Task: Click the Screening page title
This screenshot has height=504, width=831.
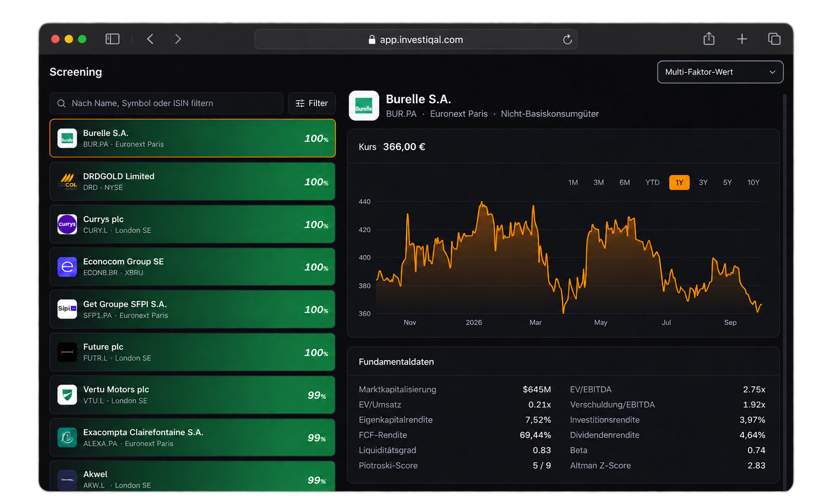Action: (x=76, y=72)
